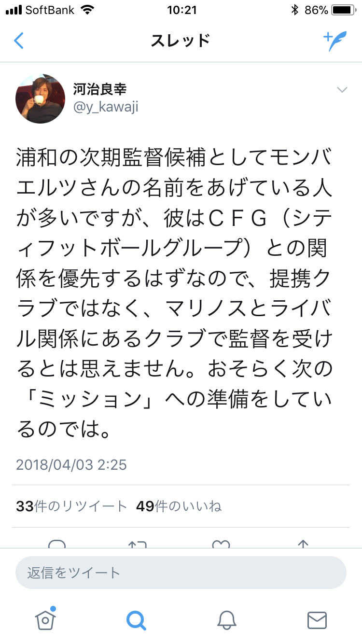This screenshot has width=362, height=644.
Task: Tap the like heart icon
Action: coord(221,544)
